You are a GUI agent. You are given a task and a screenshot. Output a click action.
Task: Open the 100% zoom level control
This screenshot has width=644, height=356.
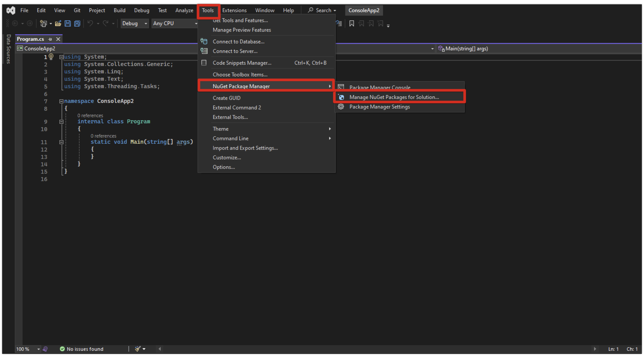[27, 349]
